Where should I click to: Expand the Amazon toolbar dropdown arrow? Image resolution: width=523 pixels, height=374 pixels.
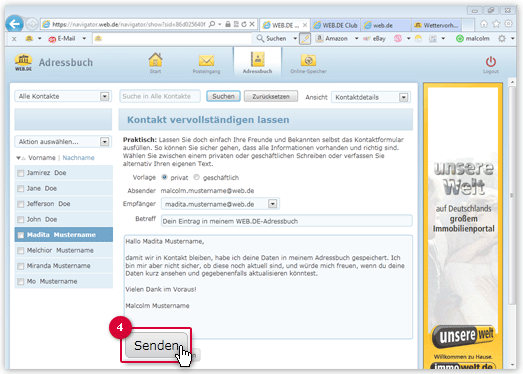click(x=357, y=39)
